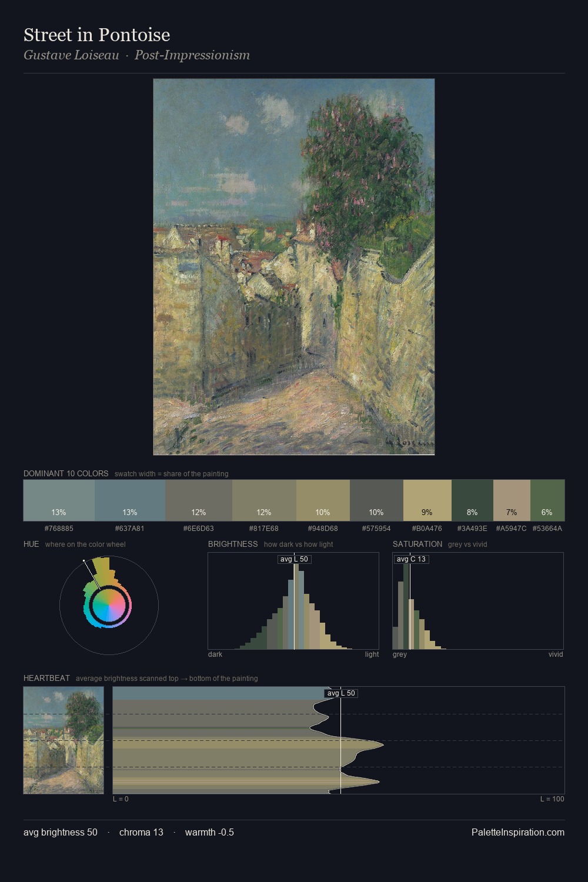This screenshot has height=882, width=588.
Task: Click the saturation histogram chart
Action: click(478, 601)
